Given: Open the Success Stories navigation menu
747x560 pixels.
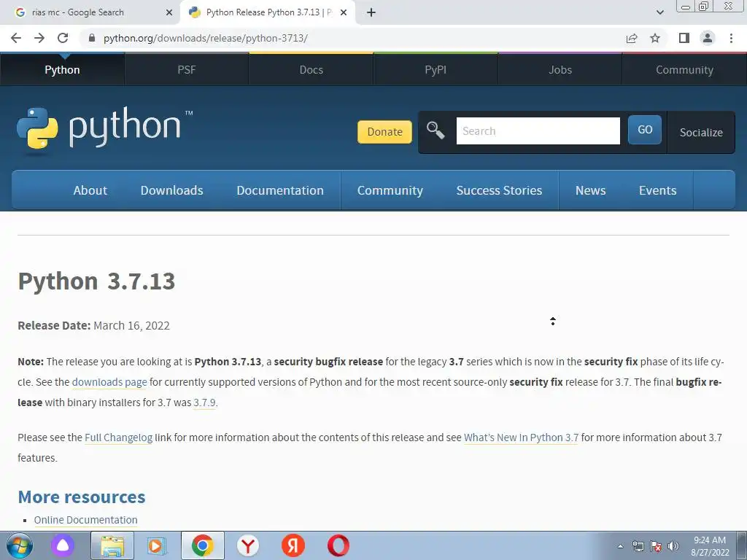Looking at the screenshot, I should (499, 190).
